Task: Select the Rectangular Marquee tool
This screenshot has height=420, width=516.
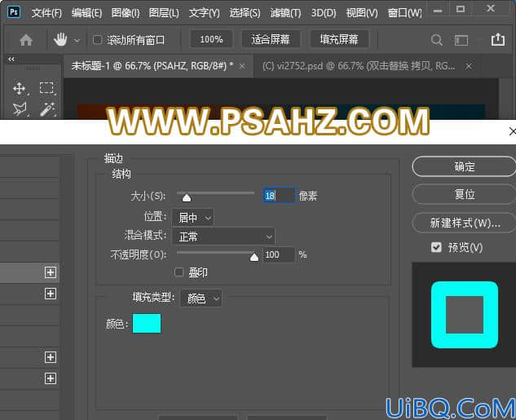Action: coord(46,88)
